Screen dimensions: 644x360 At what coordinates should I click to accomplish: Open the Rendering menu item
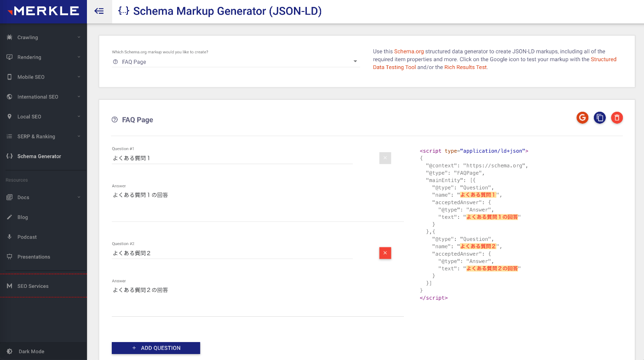coord(43,57)
